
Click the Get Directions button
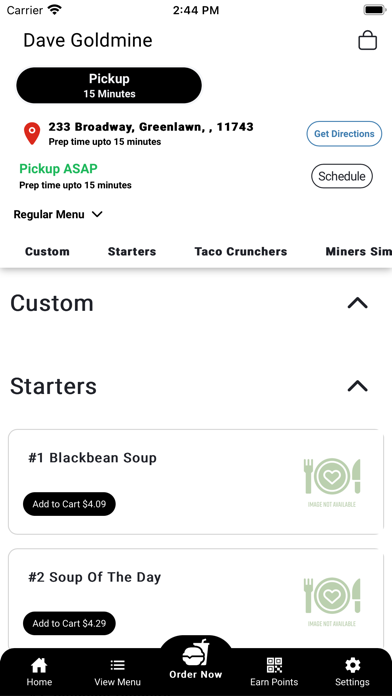tap(344, 134)
